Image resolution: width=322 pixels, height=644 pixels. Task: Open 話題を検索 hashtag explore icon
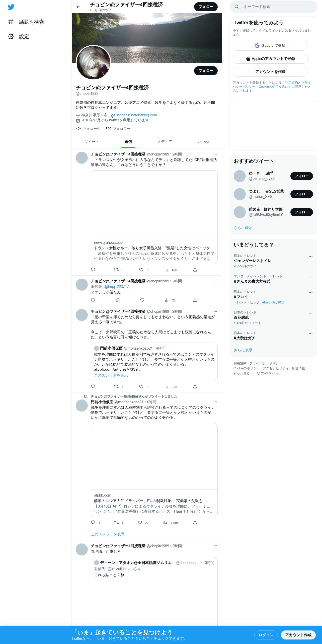(x=11, y=22)
